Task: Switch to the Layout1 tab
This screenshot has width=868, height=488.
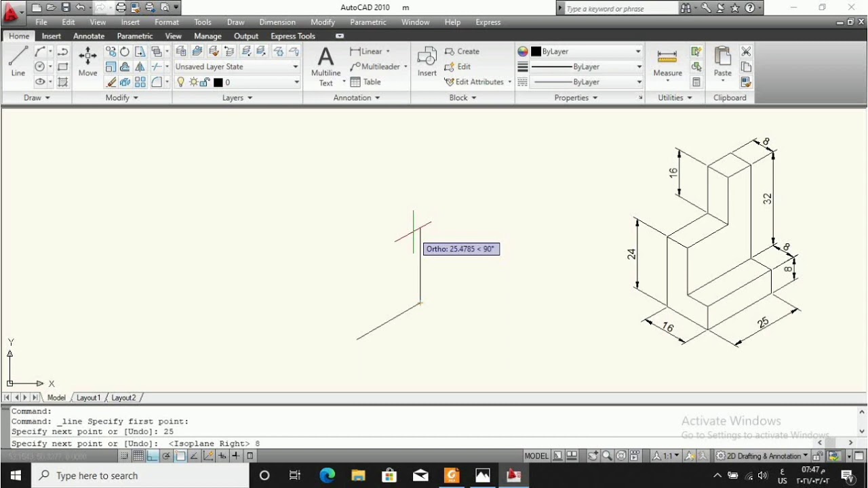Action: tap(88, 398)
